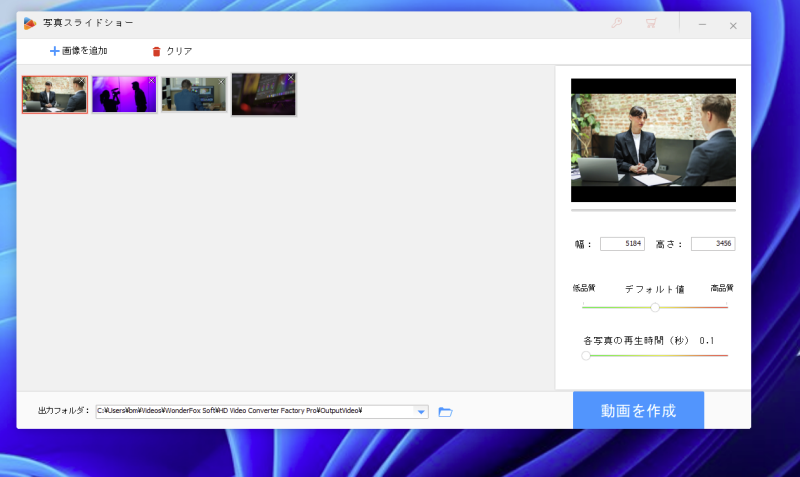Open the shopping cart icon

pos(651,23)
